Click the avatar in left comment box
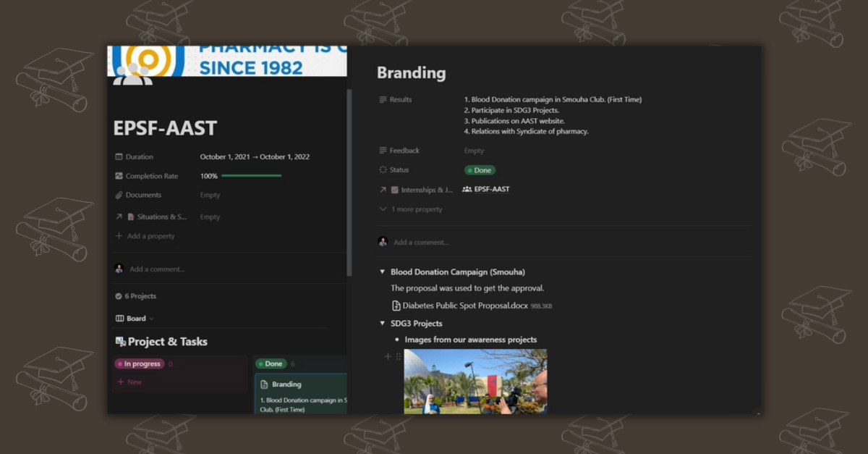Image resolution: width=868 pixels, height=454 pixels. (x=119, y=269)
